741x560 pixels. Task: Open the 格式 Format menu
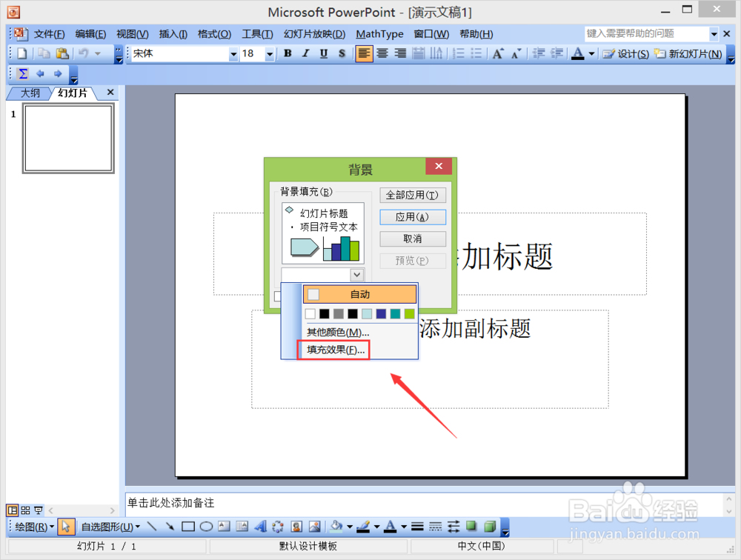tap(214, 34)
